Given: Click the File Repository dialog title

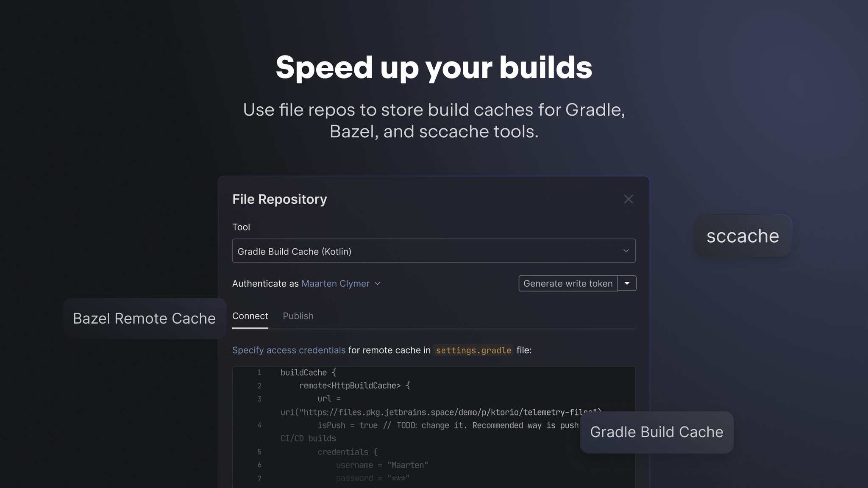Looking at the screenshot, I should [279, 199].
